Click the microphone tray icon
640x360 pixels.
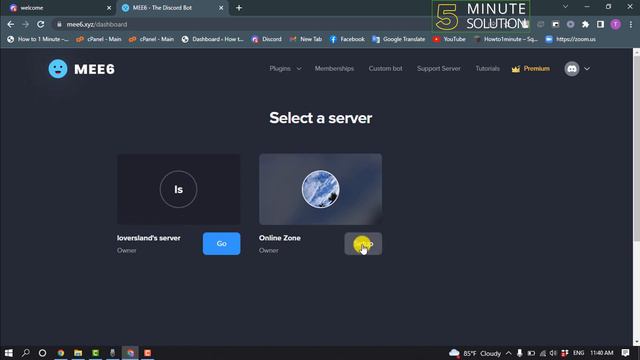520,353
